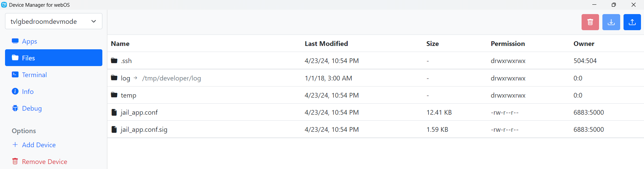Viewport: 644px width, 169px height.
Task: Click the .ssh folder icon
Action: tap(114, 61)
